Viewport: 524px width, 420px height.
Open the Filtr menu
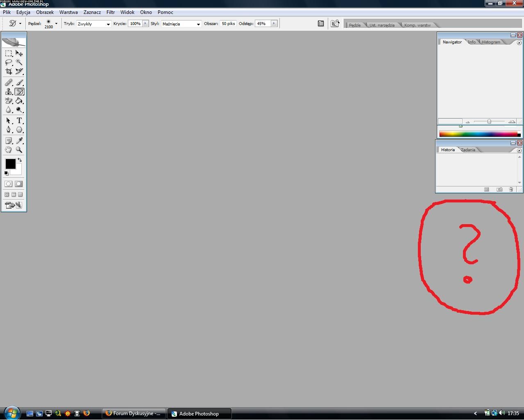pos(110,12)
